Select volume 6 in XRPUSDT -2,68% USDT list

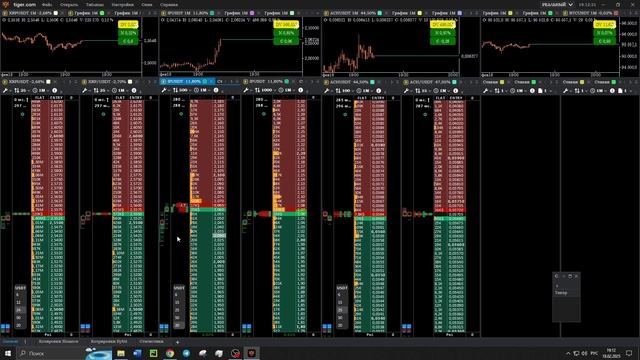(x=19, y=295)
